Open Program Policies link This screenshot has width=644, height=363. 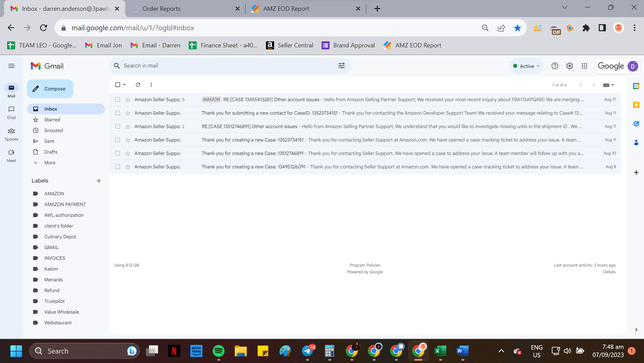(x=365, y=265)
